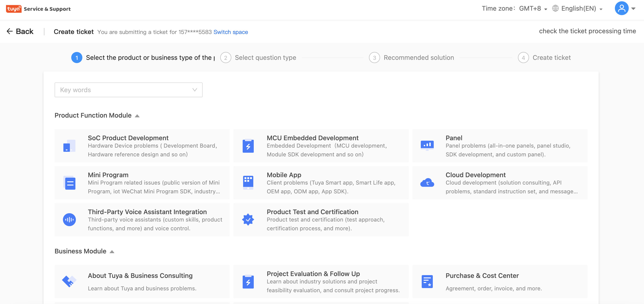Select the Panel card title

click(x=454, y=138)
